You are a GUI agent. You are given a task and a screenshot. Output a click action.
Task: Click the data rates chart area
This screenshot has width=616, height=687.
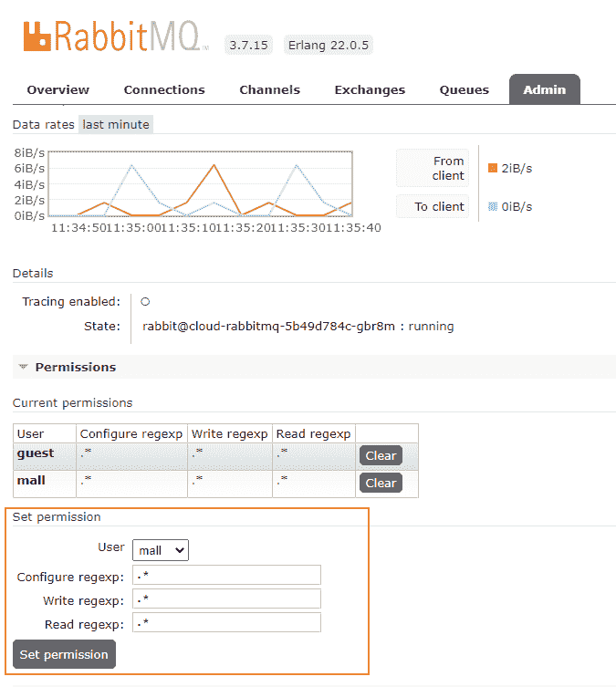(200, 183)
